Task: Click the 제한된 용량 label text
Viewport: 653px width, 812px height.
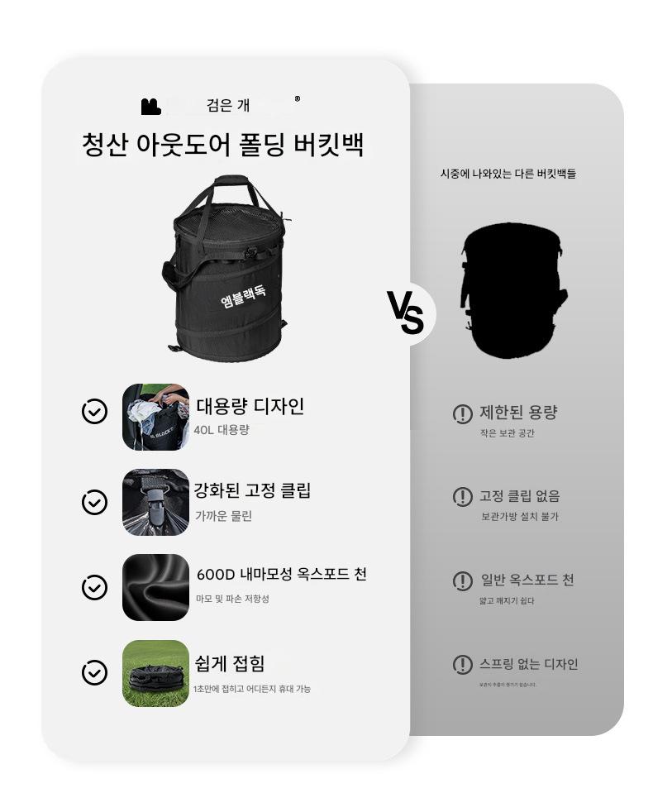Action: click(x=518, y=413)
